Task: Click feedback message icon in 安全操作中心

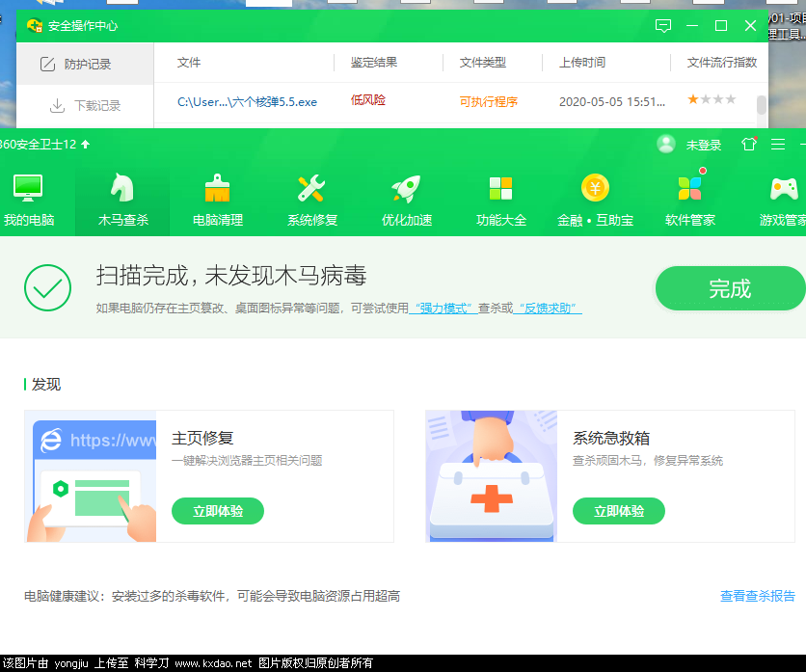Action: (x=663, y=25)
